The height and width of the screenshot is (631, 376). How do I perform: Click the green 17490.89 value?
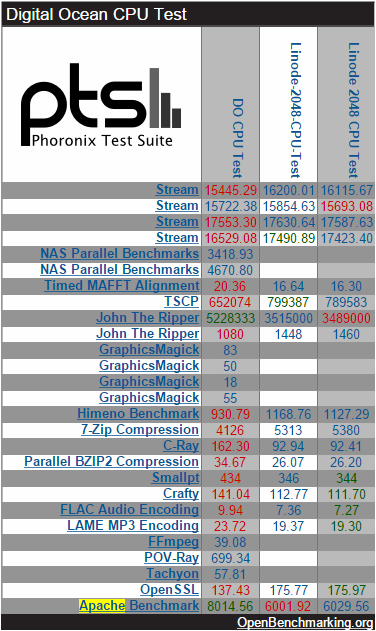pos(289,238)
